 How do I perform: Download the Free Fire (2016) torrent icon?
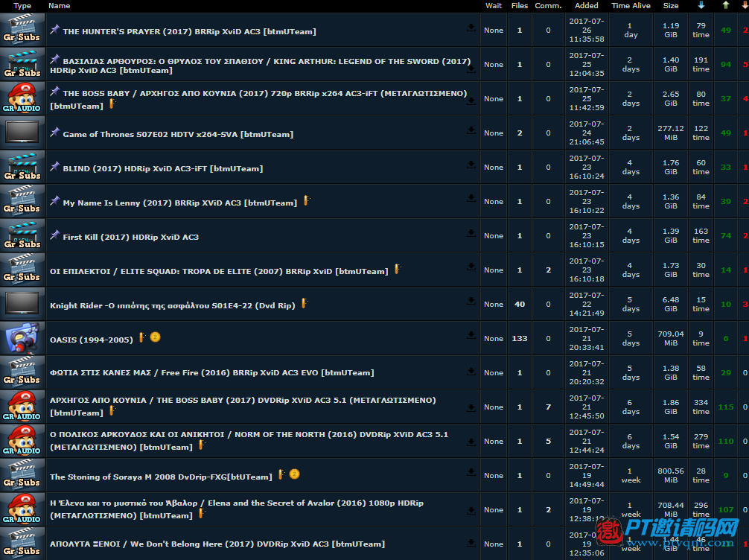[x=471, y=372]
